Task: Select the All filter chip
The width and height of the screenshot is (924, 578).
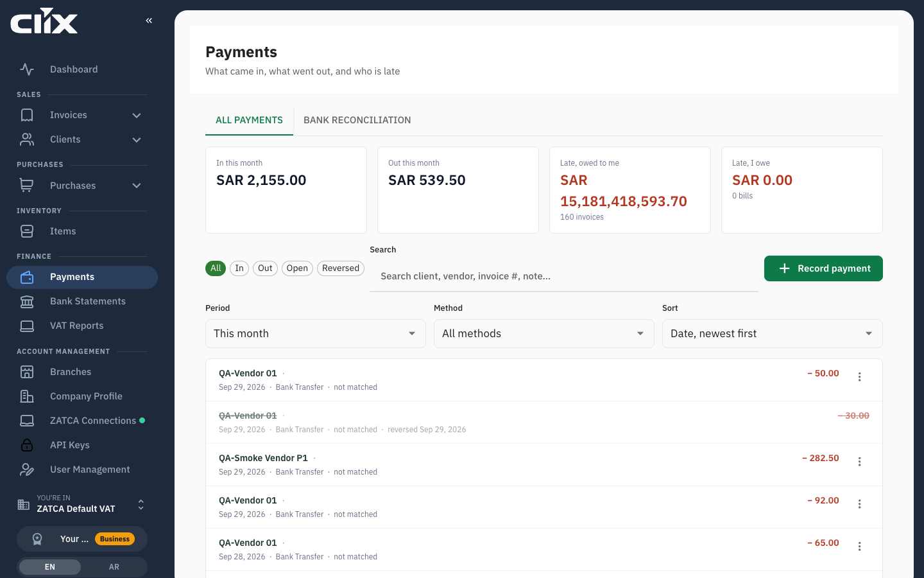Action: [216, 268]
